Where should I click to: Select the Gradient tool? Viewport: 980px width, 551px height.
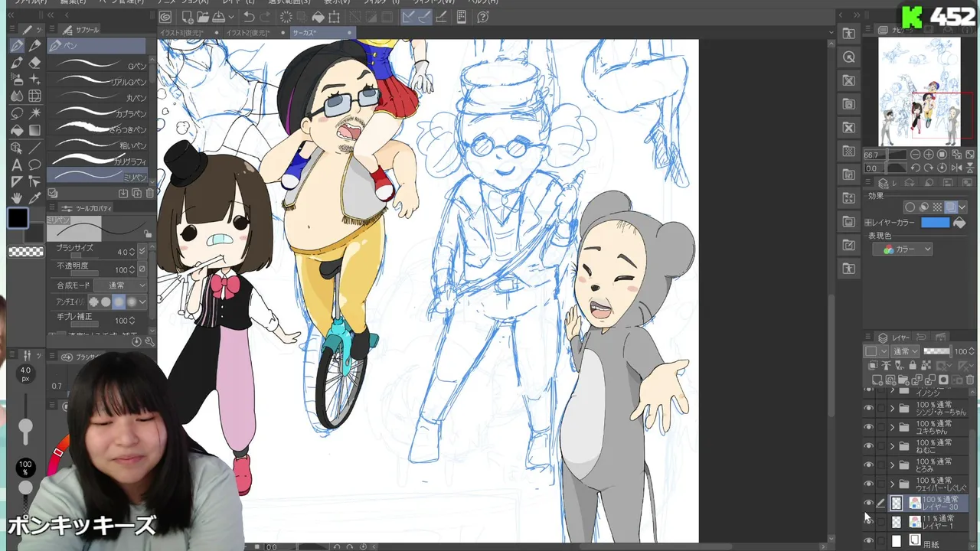(x=34, y=130)
